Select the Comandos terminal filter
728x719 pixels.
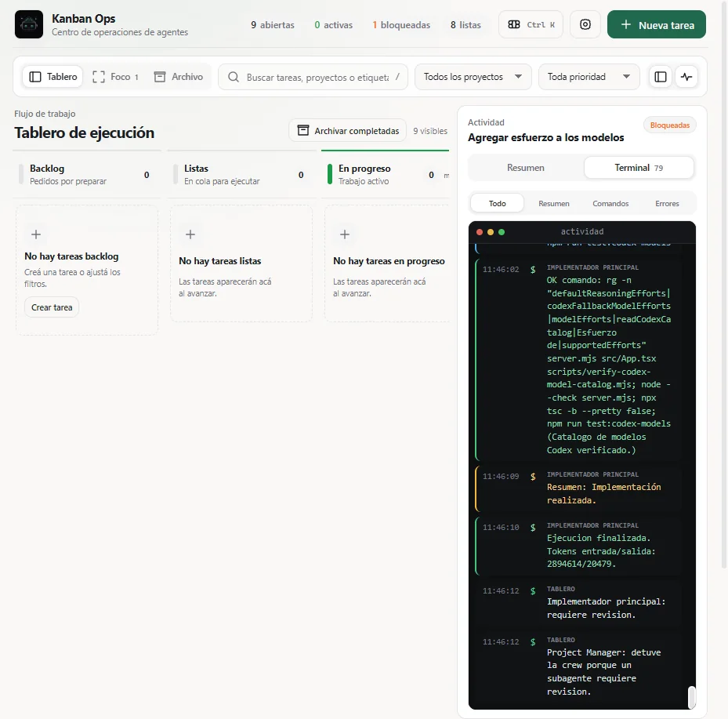click(x=610, y=203)
